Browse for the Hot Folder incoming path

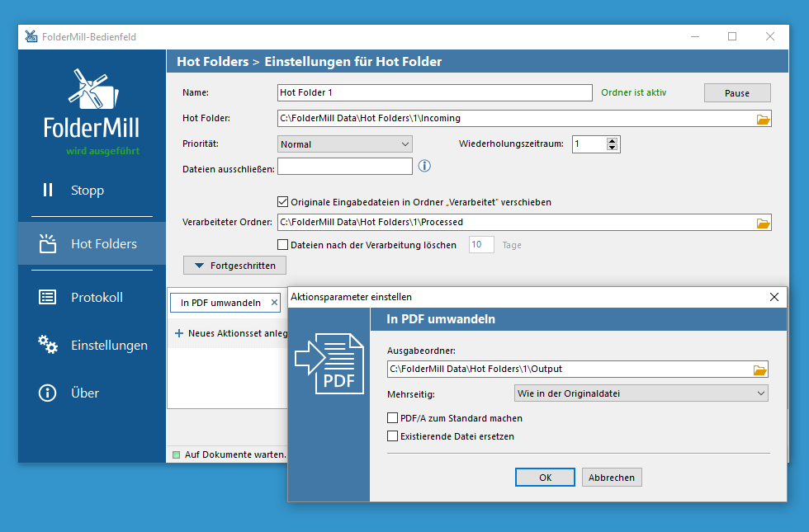coord(763,119)
